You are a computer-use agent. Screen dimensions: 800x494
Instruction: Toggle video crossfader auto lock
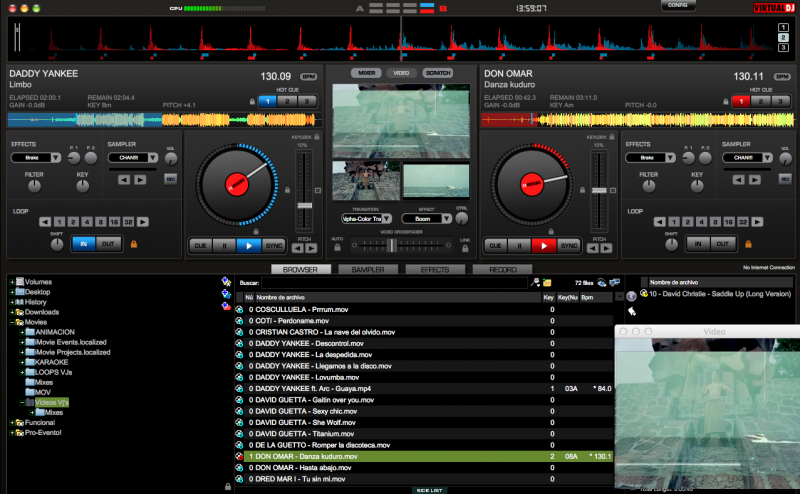pyautogui.click(x=337, y=248)
